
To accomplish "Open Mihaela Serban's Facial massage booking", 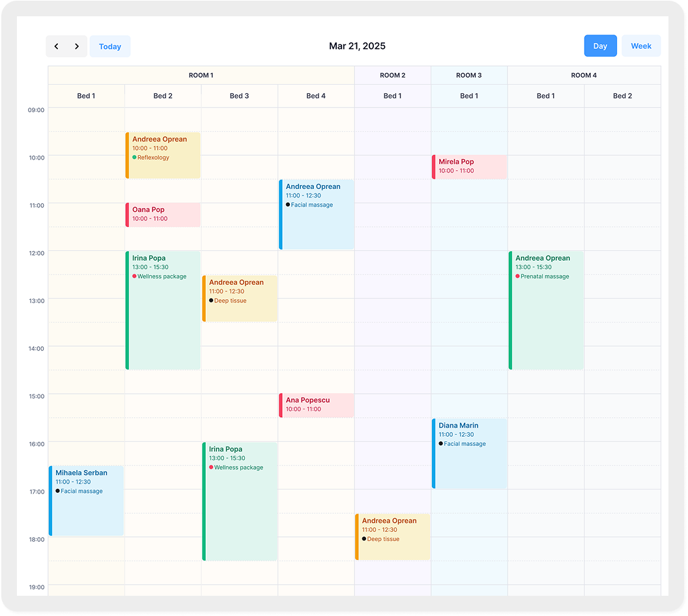I will point(87,501).
